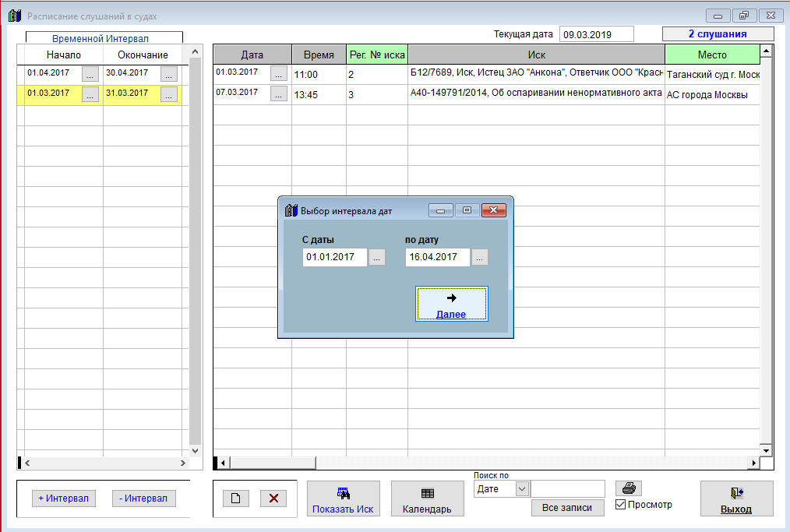
Task: Open date picker for С даты field
Action: pyautogui.click(x=377, y=258)
